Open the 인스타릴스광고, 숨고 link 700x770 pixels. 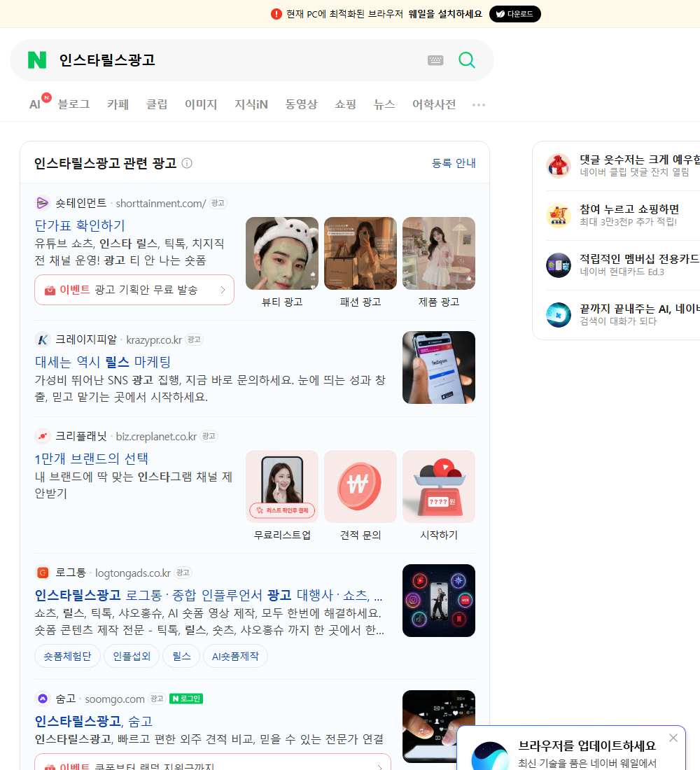(93, 721)
